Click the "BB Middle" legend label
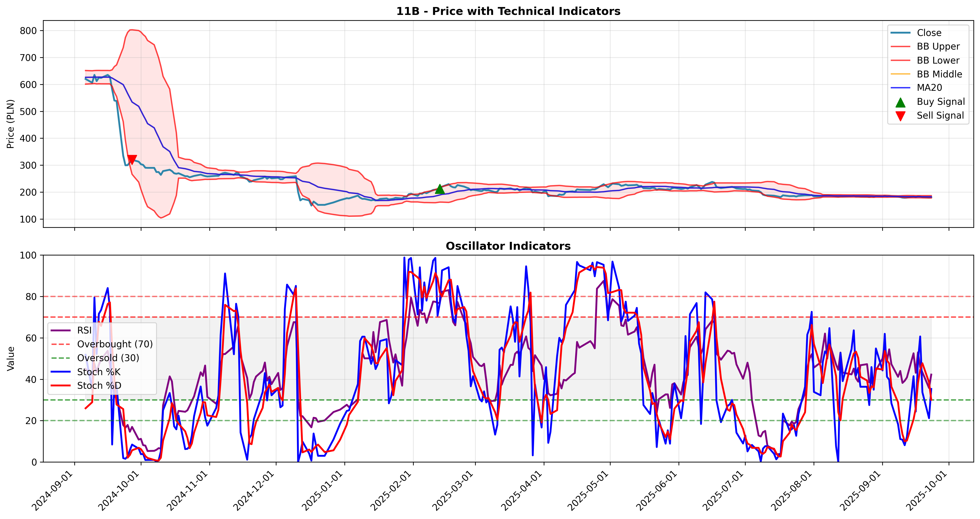The width and height of the screenshot is (980, 519). [939, 74]
